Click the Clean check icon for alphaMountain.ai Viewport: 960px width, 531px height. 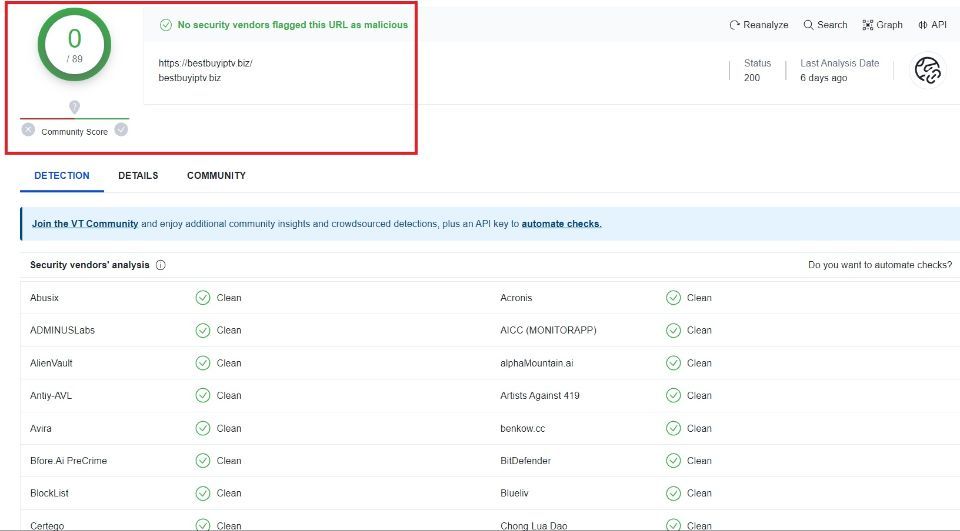(x=673, y=363)
